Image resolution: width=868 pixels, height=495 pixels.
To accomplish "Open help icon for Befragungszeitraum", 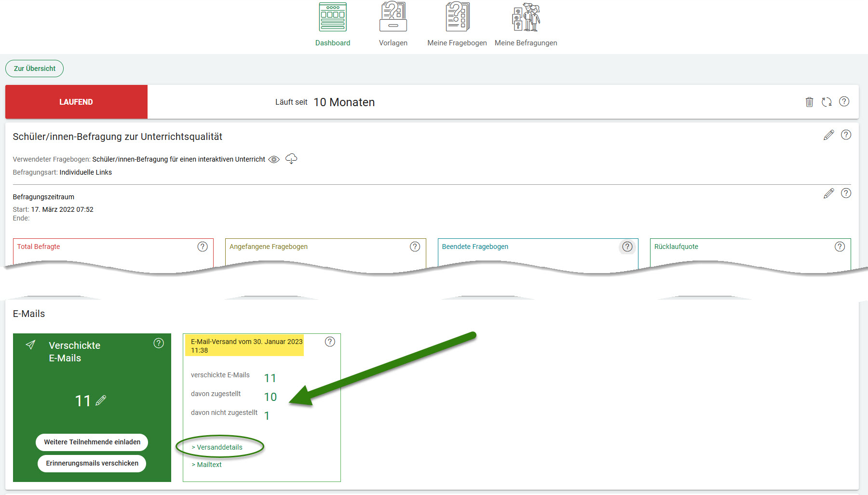I will [x=846, y=193].
